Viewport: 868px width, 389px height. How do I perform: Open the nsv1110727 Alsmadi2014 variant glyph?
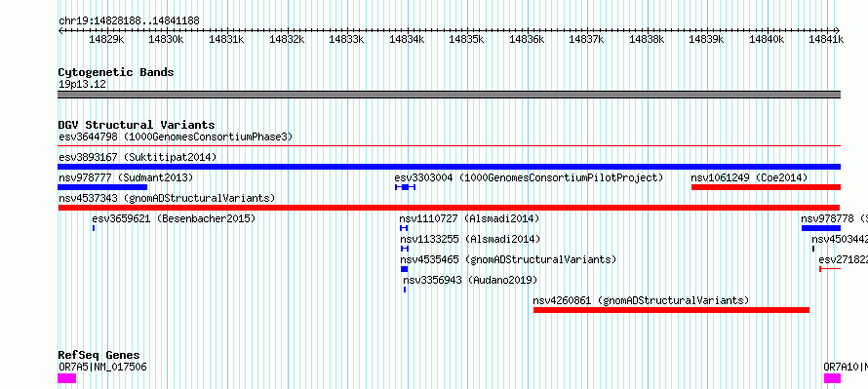pyautogui.click(x=404, y=228)
